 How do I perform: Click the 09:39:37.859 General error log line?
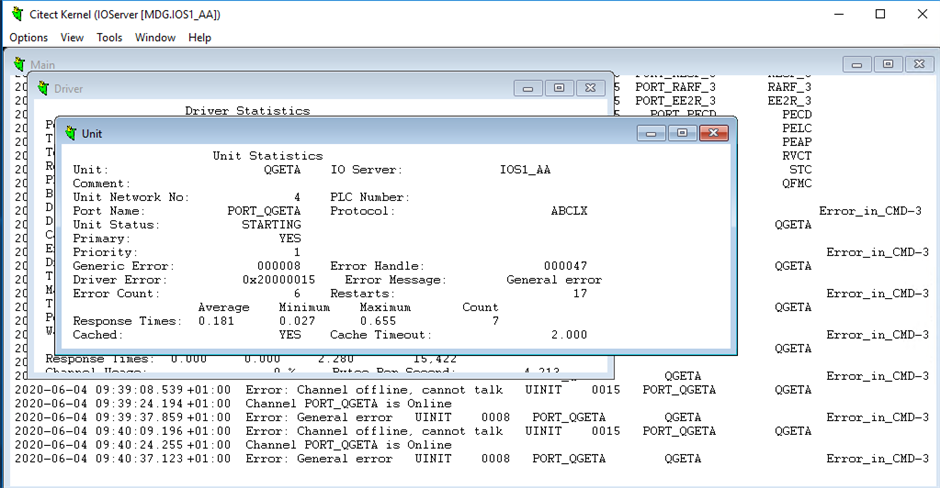pyautogui.click(x=471, y=418)
